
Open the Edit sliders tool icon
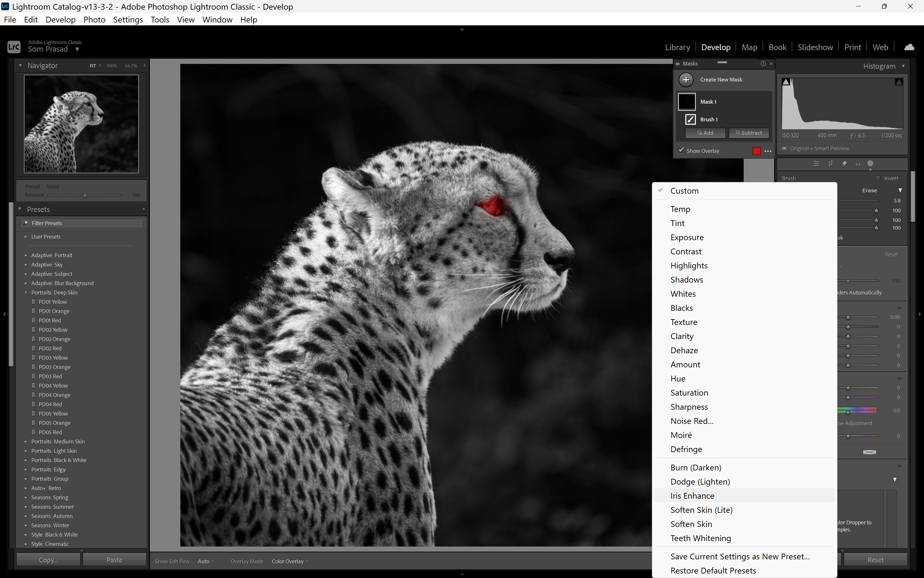click(816, 164)
